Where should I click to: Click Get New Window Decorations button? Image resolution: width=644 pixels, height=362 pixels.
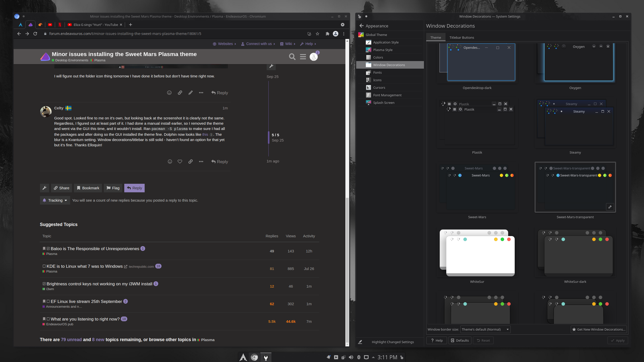point(599,329)
